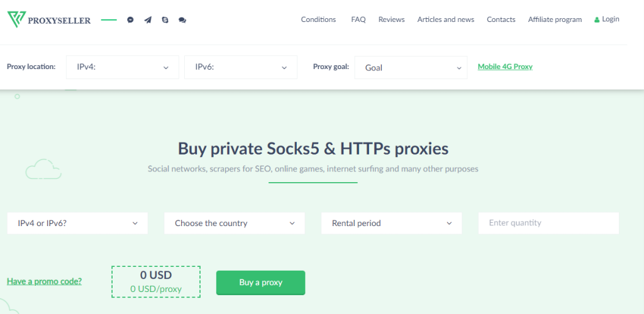Open the Facebook Messenger contact icon
Viewport: 644px width, 314px height.
130,20
